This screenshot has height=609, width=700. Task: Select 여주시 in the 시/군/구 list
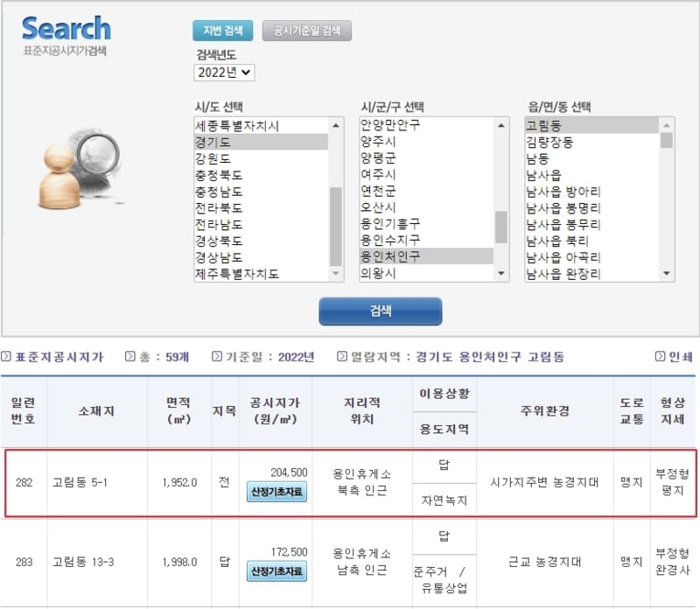[x=426, y=174]
